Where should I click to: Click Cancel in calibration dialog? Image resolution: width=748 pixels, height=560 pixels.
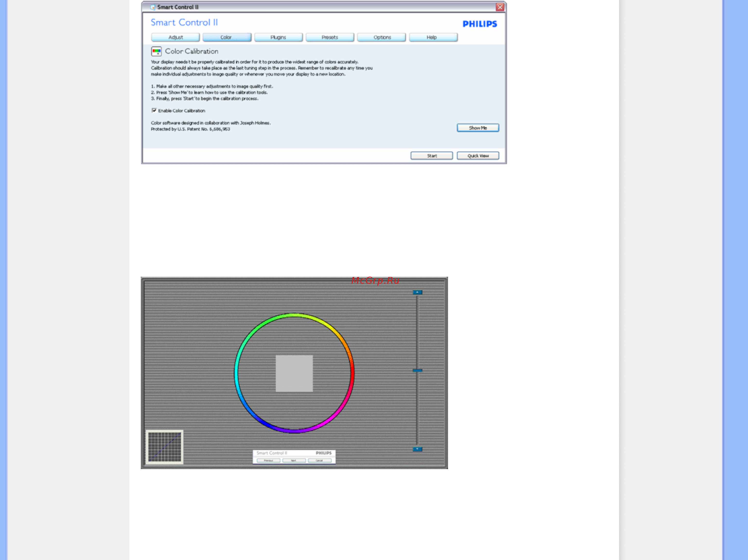pyautogui.click(x=319, y=460)
